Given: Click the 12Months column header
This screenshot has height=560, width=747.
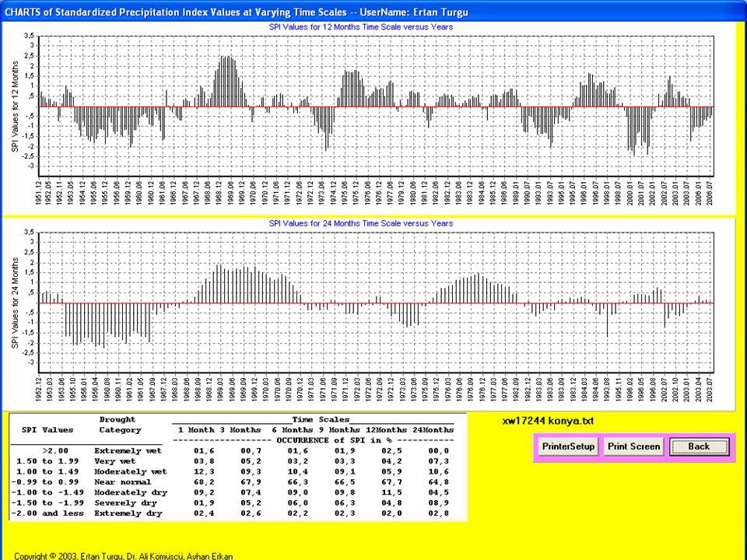Looking at the screenshot, I should click(x=387, y=430).
